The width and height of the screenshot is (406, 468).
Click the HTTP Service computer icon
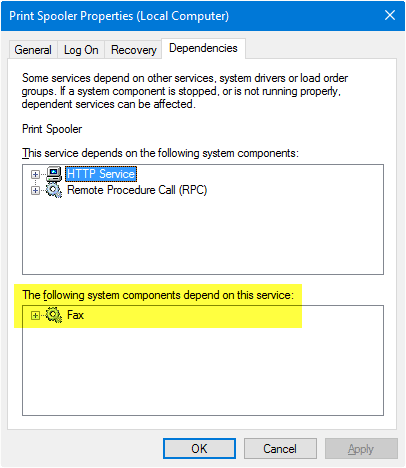pyautogui.click(x=54, y=174)
